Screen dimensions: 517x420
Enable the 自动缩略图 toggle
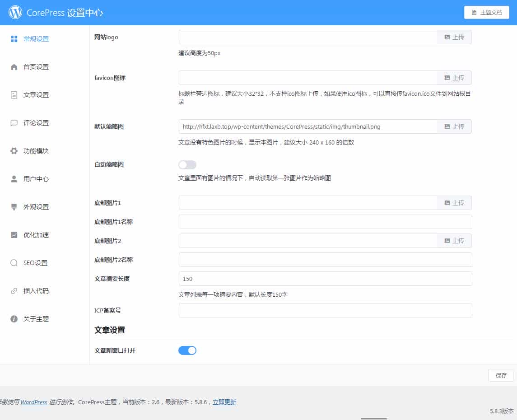point(187,165)
